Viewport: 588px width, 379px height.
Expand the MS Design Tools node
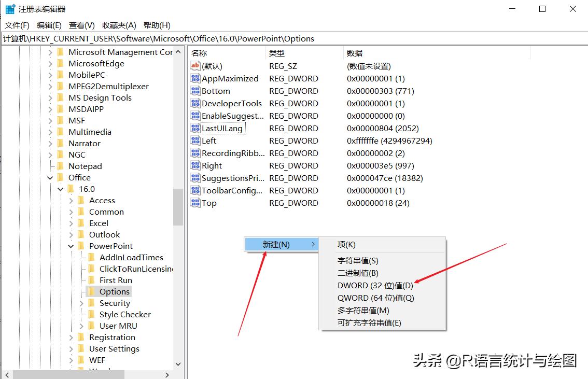click(x=50, y=98)
